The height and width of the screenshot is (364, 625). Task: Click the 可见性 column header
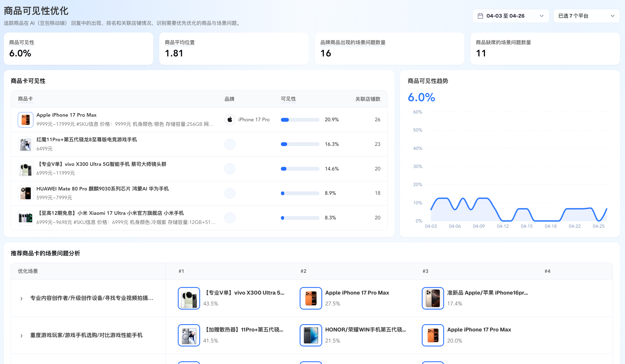pyautogui.click(x=288, y=99)
